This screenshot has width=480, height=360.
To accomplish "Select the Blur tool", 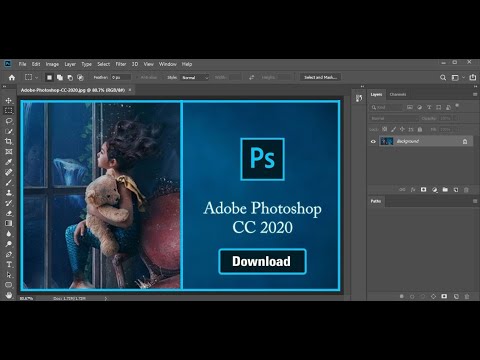I will (x=9, y=234).
